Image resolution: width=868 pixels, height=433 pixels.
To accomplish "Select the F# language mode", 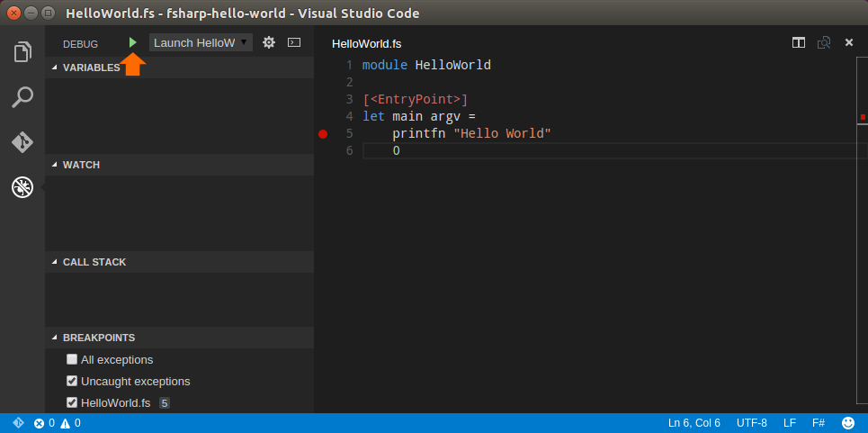I will tap(819, 423).
